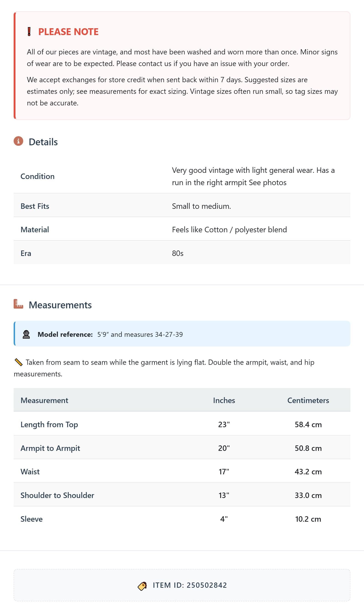Click the Centimeters column header
This screenshot has height=613, width=364.
point(308,400)
